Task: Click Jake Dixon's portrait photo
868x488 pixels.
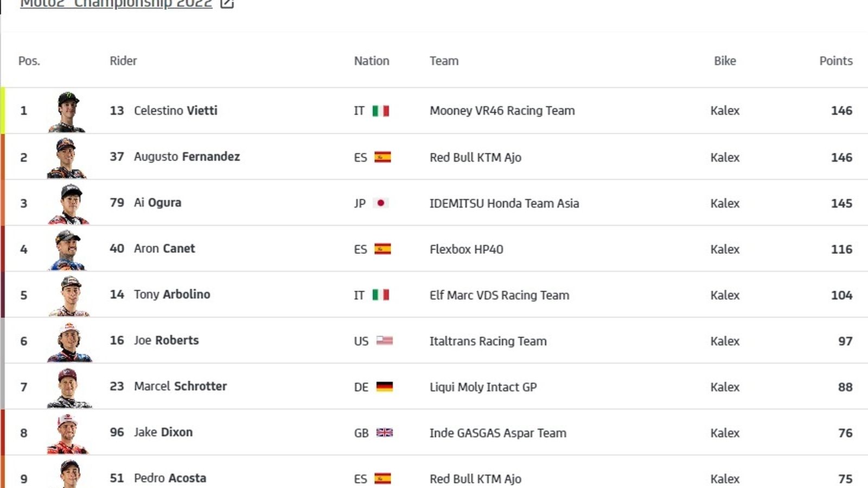Action: [x=68, y=433]
